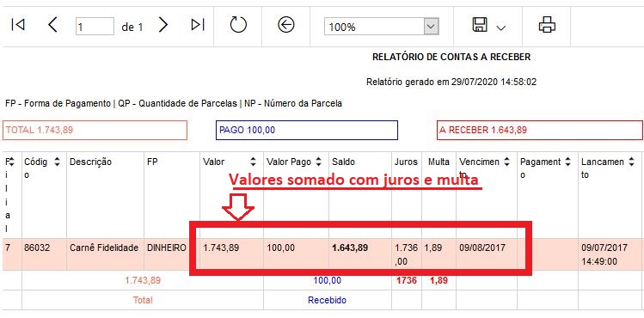
Task: Click the Juros column header
Action: 406,162
